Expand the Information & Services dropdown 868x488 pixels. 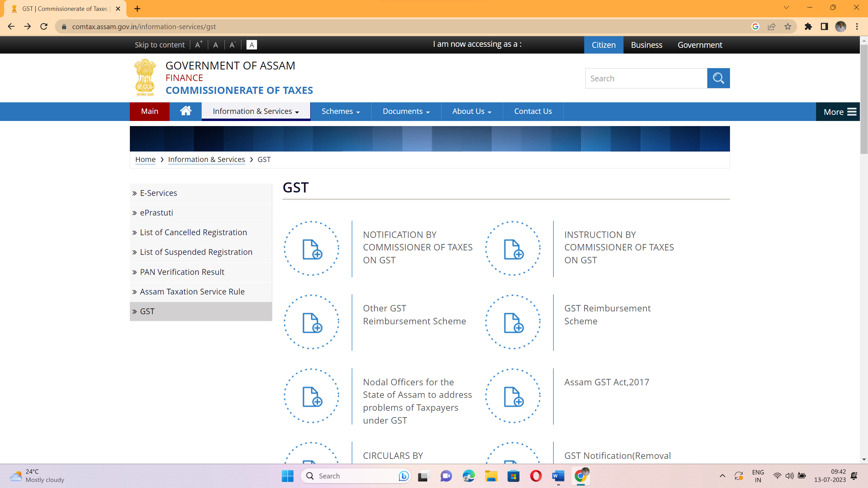tap(256, 111)
